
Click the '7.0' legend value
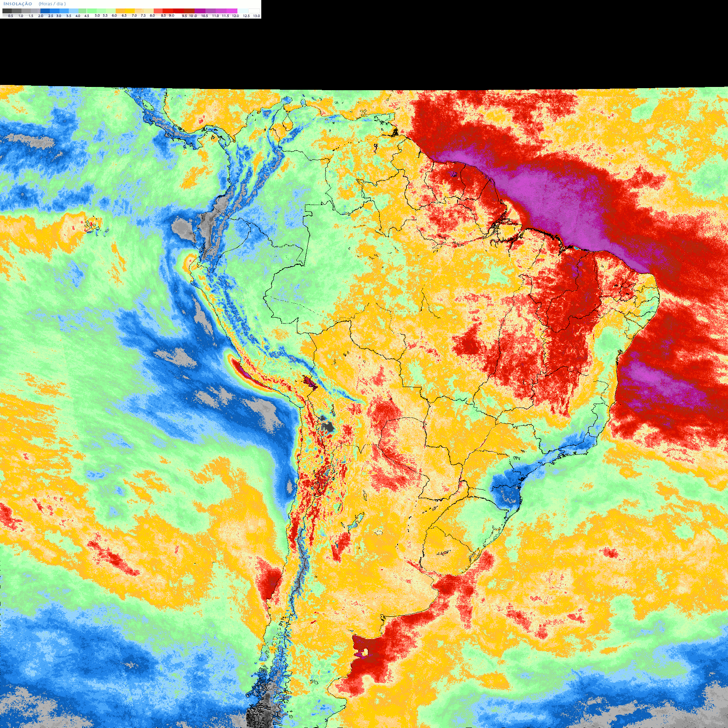click(134, 15)
